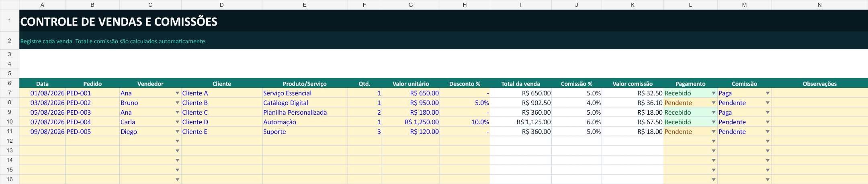This screenshot has width=868, height=184.
Task: Click the 'Valor comissão' header cell
Action: [633, 83]
